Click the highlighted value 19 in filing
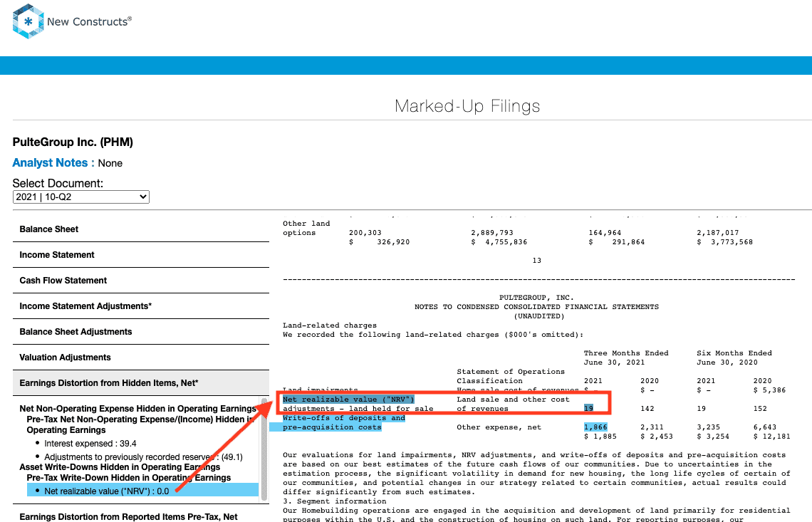812x522 pixels. click(x=588, y=408)
